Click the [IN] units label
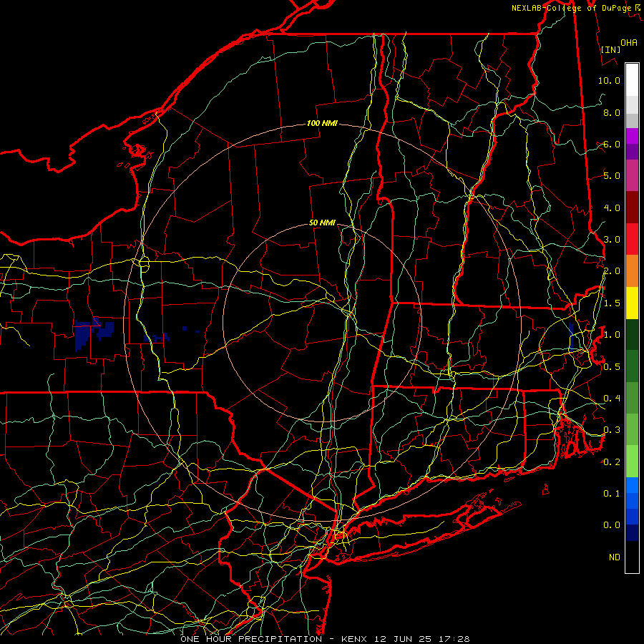Viewport: 644px width, 644px height. coord(610,49)
